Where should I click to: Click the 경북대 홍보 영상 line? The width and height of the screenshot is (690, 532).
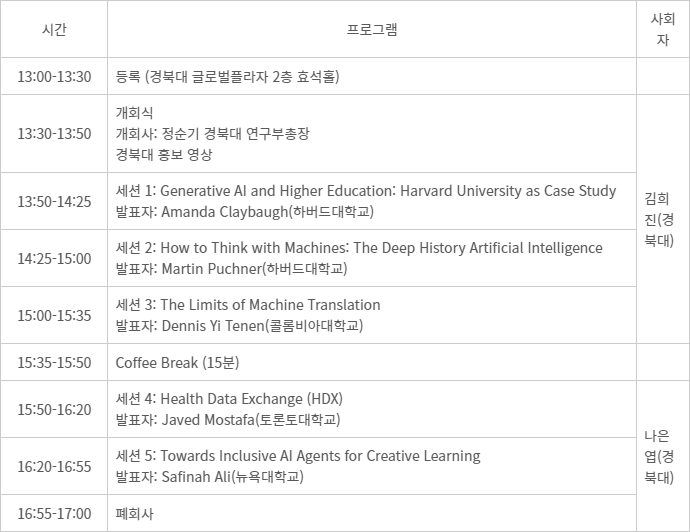click(x=164, y=154)
